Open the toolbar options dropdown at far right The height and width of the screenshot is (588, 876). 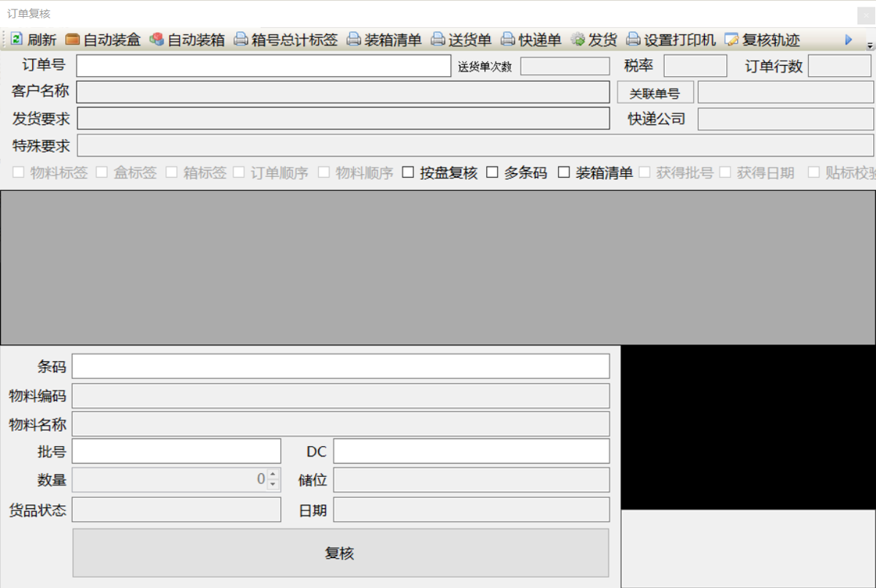click(869, 45)
